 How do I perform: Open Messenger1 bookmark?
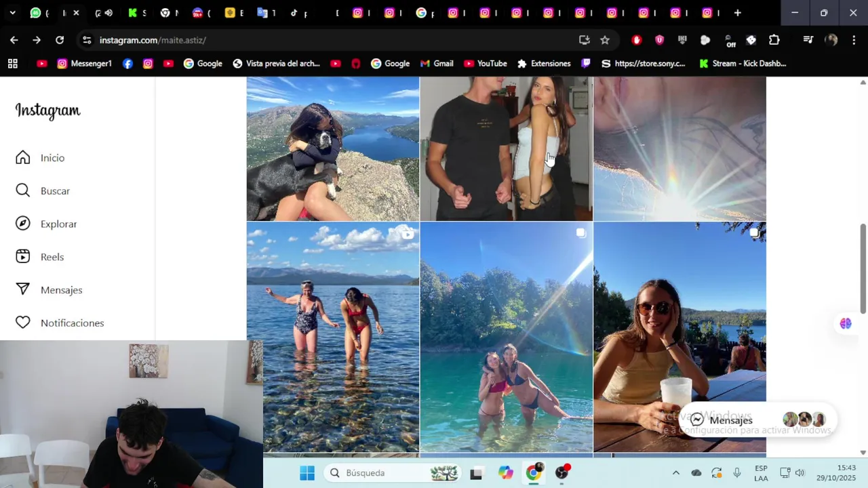click(85, 64)
